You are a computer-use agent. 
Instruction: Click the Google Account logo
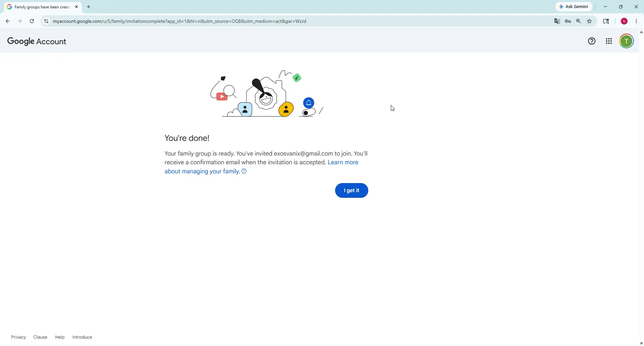click(x=37, y=42)
